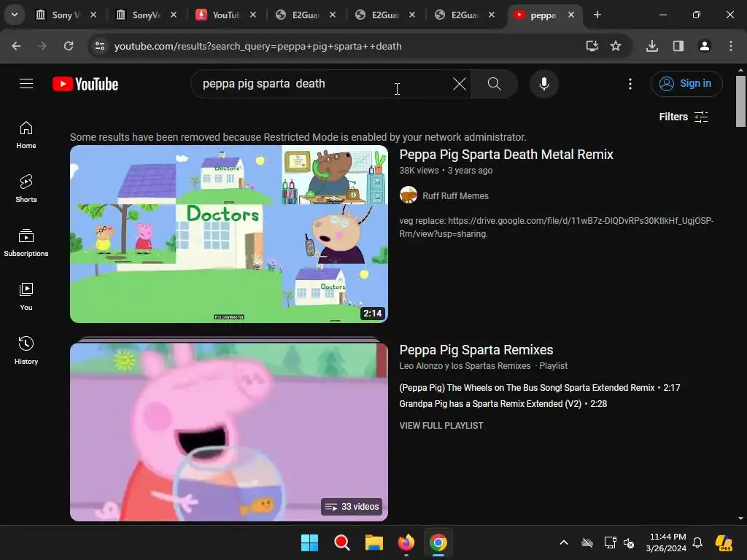Switch to the second E2Guar tab

[x=385, y=15]
